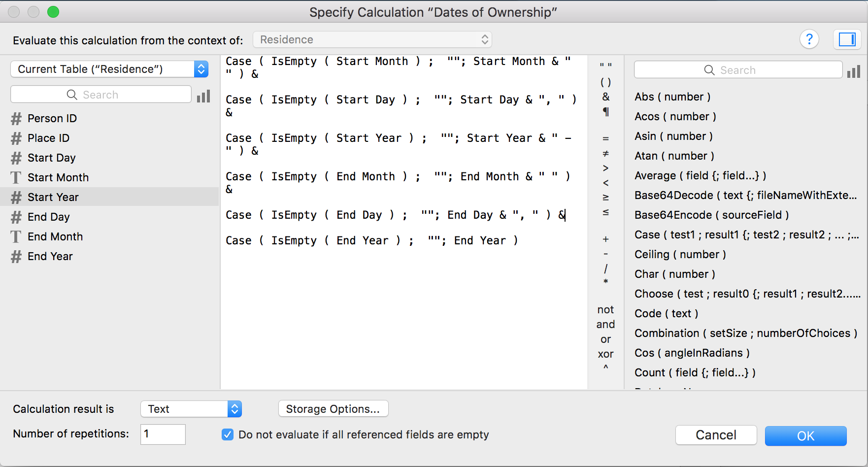Viewport: 868px width, 467px height.
Task: Insert division slash operator
Action: 606,269
